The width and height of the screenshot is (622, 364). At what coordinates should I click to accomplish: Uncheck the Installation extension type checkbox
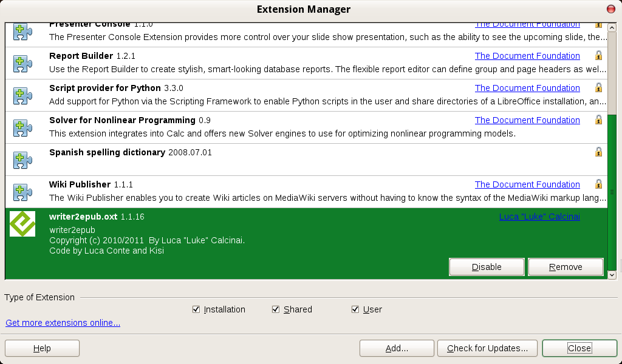(196, 309)
